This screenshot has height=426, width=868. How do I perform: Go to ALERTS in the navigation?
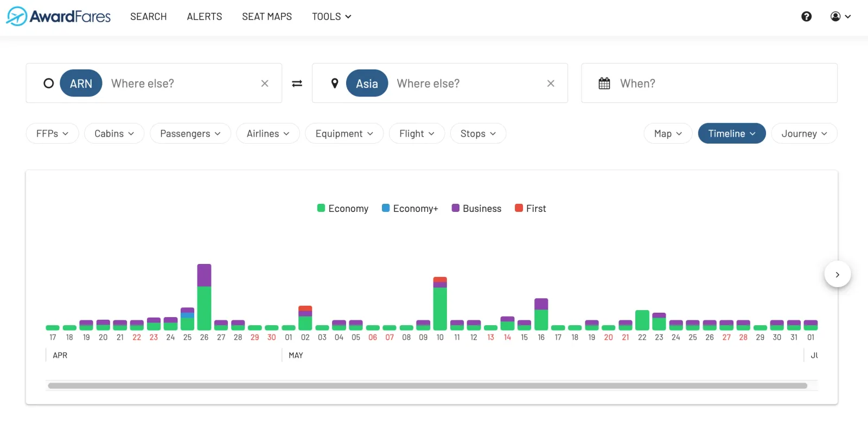pos(205,17)
